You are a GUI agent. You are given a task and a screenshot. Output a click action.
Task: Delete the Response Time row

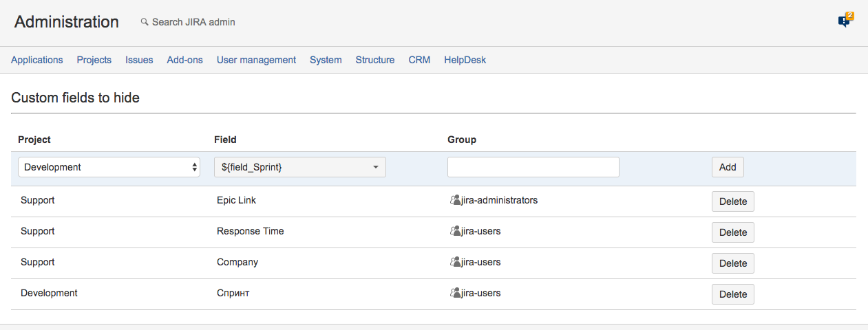point(732,232)
